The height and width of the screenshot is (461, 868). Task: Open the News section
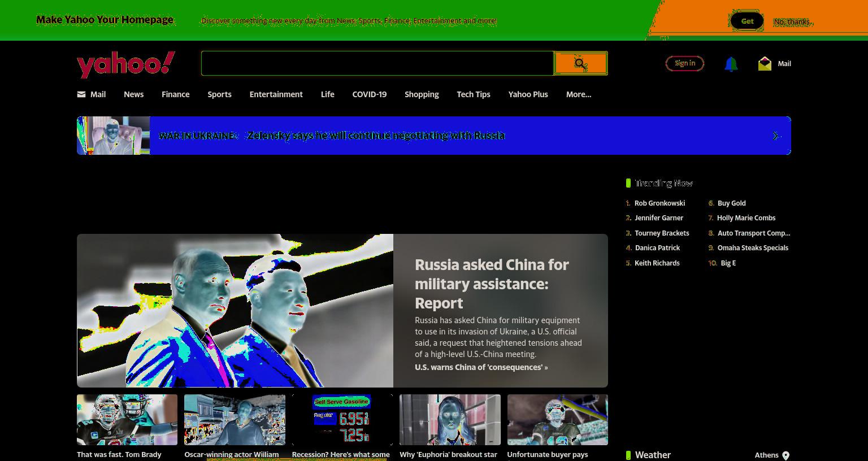click(134, 94)
